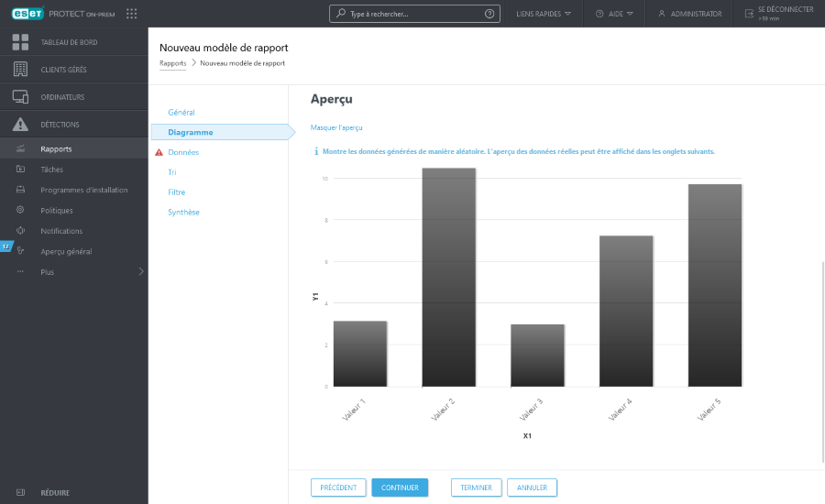Open the Tableau de bord dashboard icon
Viewport: 825px width, 504px height.
(20, 42)
